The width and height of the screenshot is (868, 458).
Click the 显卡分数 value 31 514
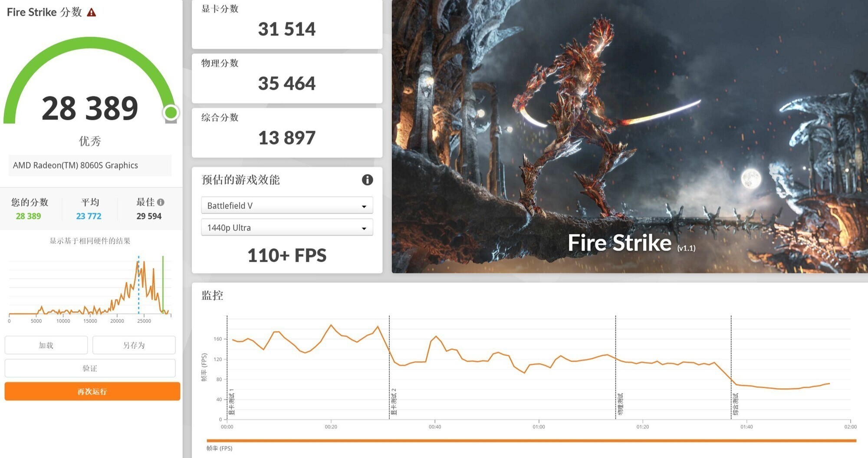(287, 29)
